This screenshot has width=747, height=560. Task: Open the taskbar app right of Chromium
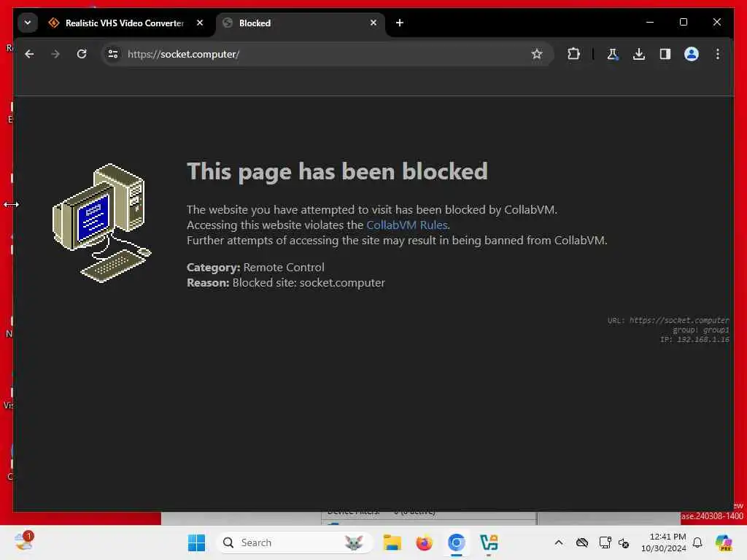(x=489, y=542)
